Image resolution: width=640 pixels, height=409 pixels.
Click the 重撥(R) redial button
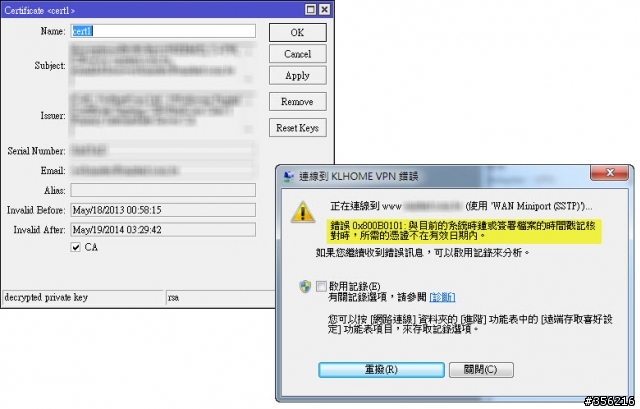point(381,370)
